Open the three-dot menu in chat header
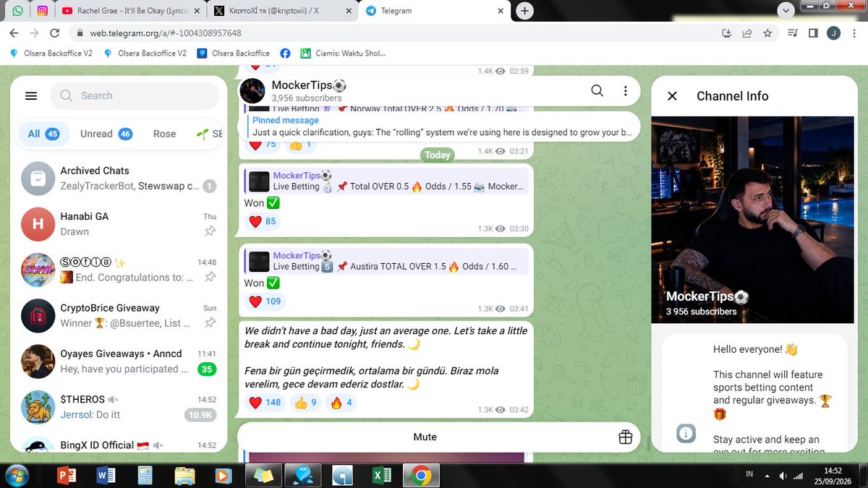The height and width of the screenshot is (488, 868). 626,90
